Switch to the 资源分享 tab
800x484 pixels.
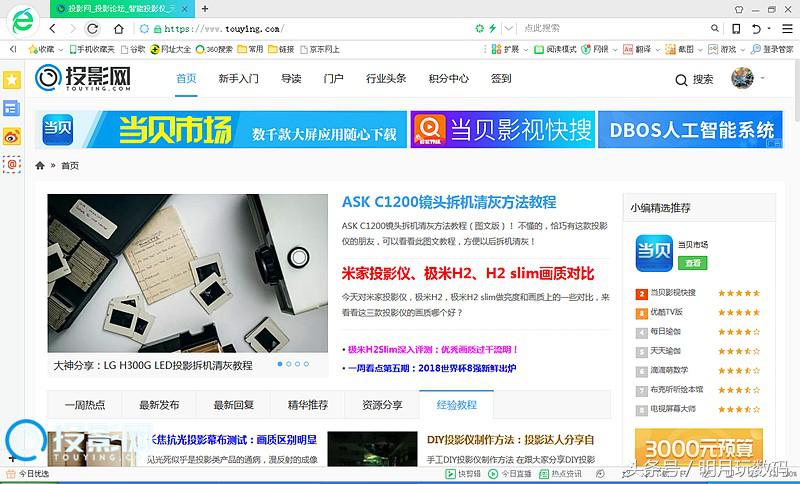pyautogui.click(x=382, y=405)
